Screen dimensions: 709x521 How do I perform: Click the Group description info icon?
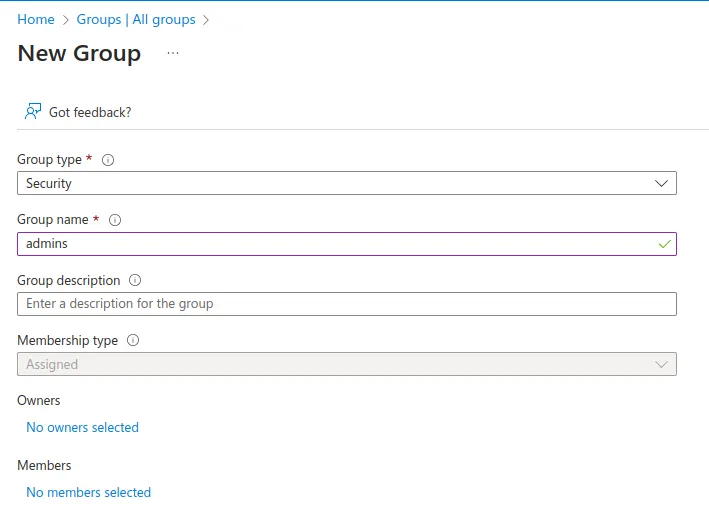pyautogui.click(x=135, y=281)
